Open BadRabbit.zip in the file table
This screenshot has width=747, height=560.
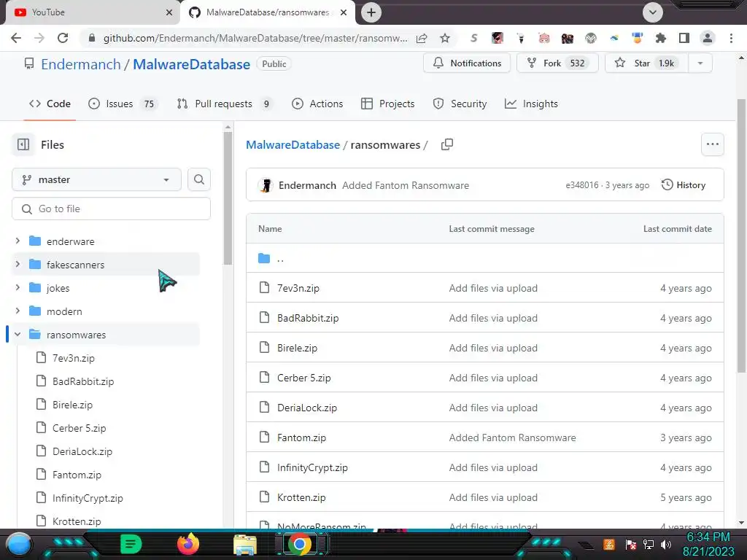[x=308, y=318]
